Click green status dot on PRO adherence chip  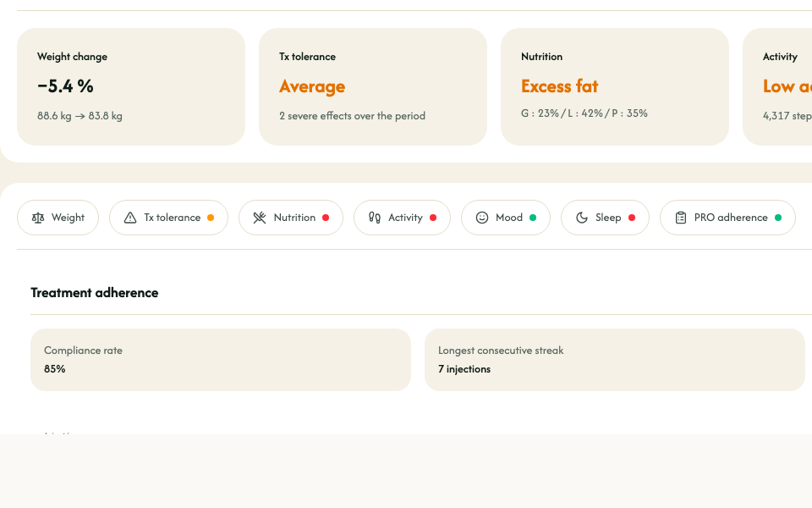tap(778, 218)
